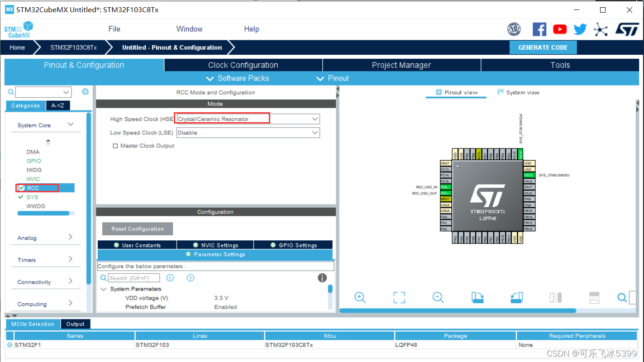Click the vertical split view icon
644x362 pixels.
556,297
